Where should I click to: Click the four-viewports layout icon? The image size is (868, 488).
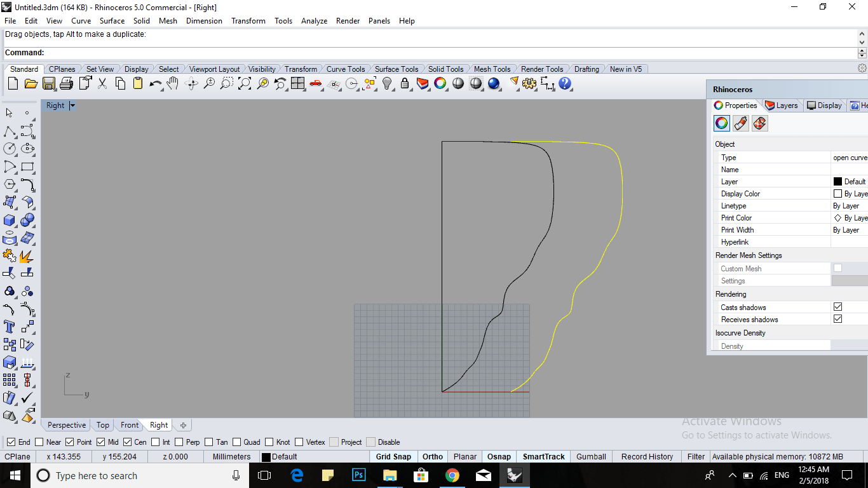pyautogui.click(x=297, y=83)
